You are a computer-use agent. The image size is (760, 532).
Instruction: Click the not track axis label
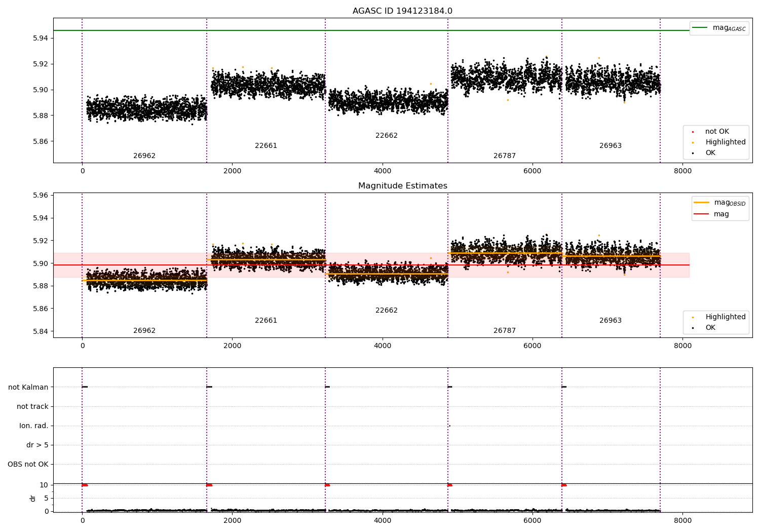coord(32,406)
